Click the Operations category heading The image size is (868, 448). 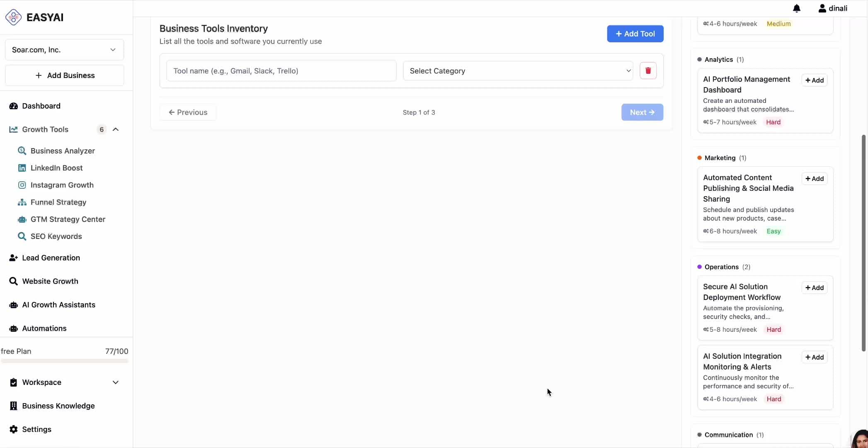click(x=721, y=267)
